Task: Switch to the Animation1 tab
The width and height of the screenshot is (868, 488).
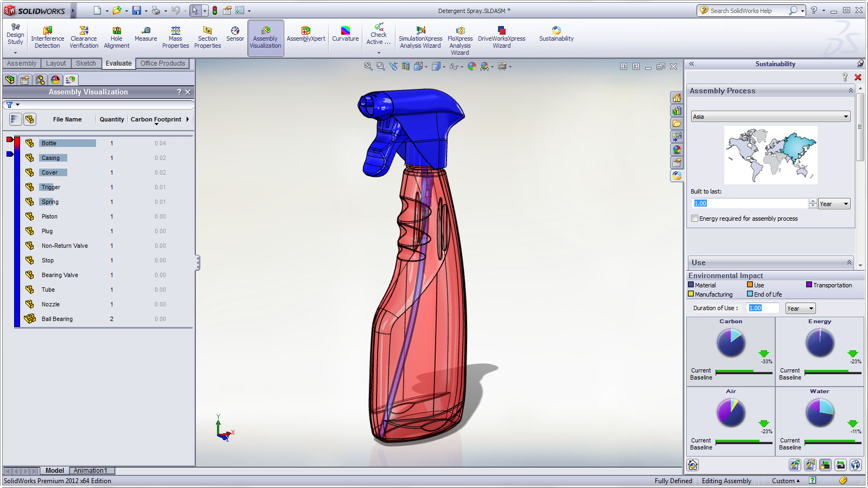Action: [91, 471]
